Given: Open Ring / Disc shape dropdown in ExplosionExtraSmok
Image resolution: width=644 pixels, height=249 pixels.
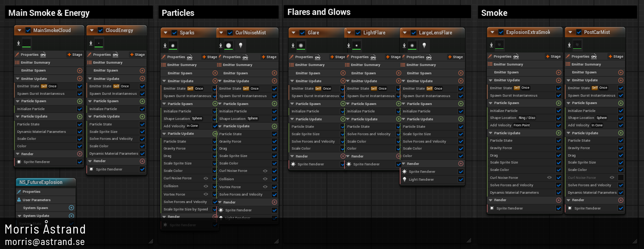Looking at the screenshot, I should click(x=527, y=118).
